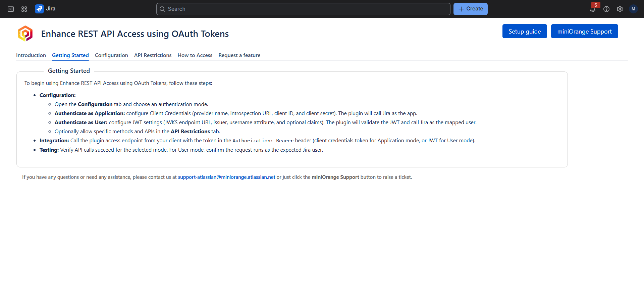Open the How to Access tab
The height and width of the screenshot is (306, 644).
coord(195,55)
